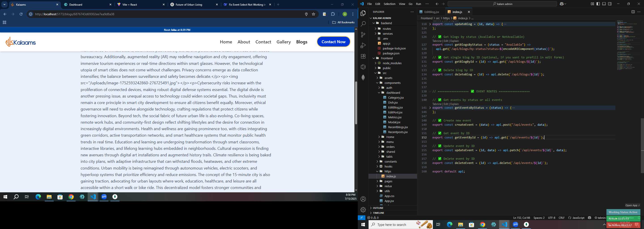Open Chrome tab search dropdown arrow

(4, 4)
